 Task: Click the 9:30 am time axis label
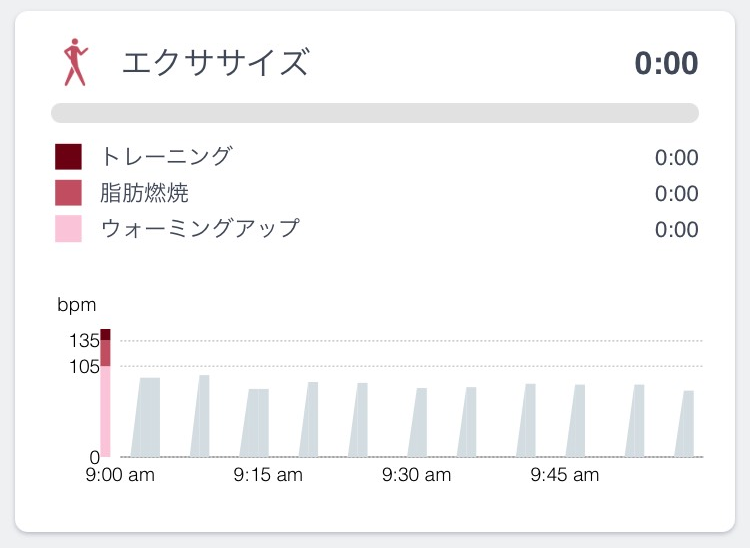(x=416, y=475)
